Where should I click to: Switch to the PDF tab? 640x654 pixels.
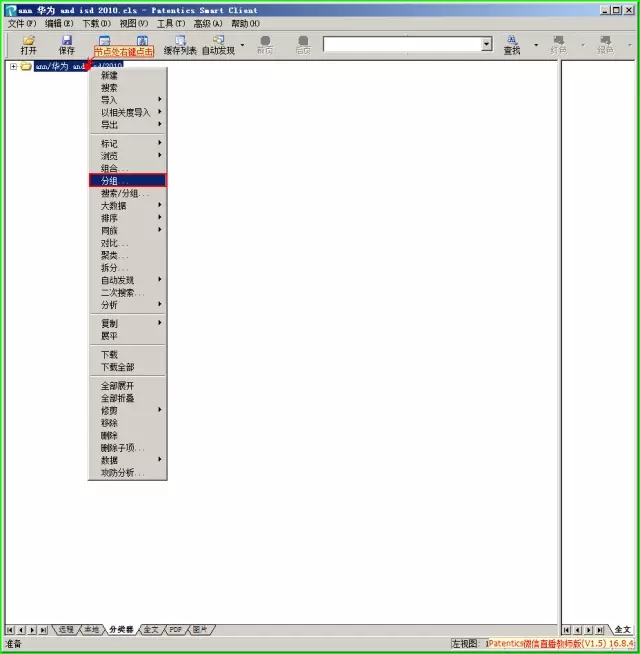175,630
